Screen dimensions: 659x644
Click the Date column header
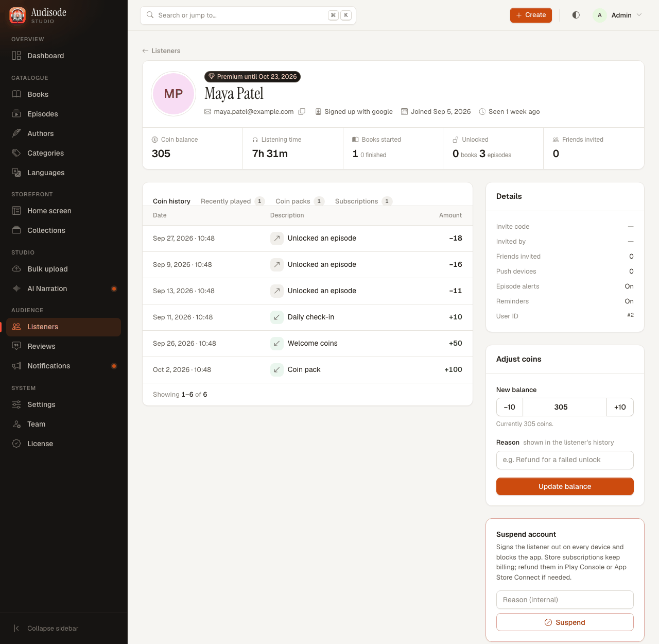tap(160, 215)
